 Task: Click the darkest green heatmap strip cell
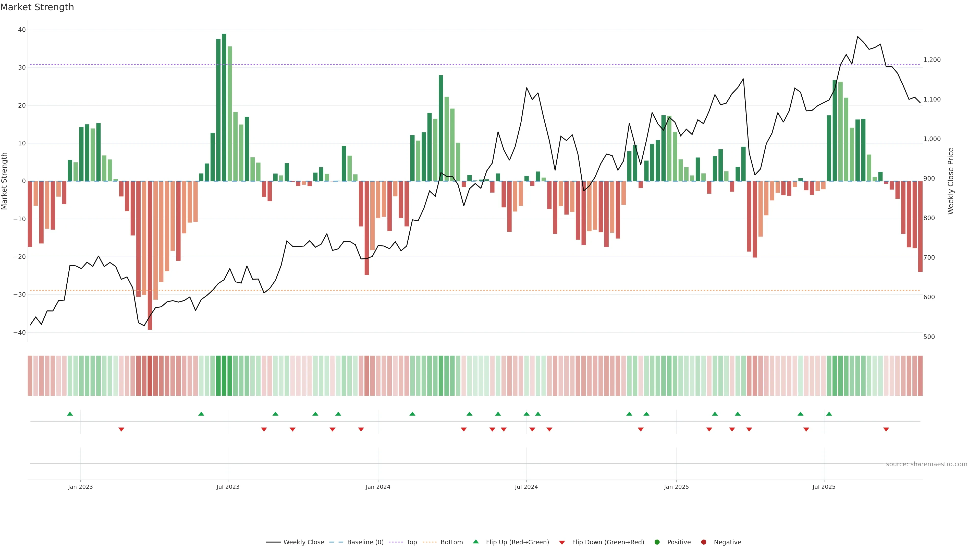click(x=224, y=376)
